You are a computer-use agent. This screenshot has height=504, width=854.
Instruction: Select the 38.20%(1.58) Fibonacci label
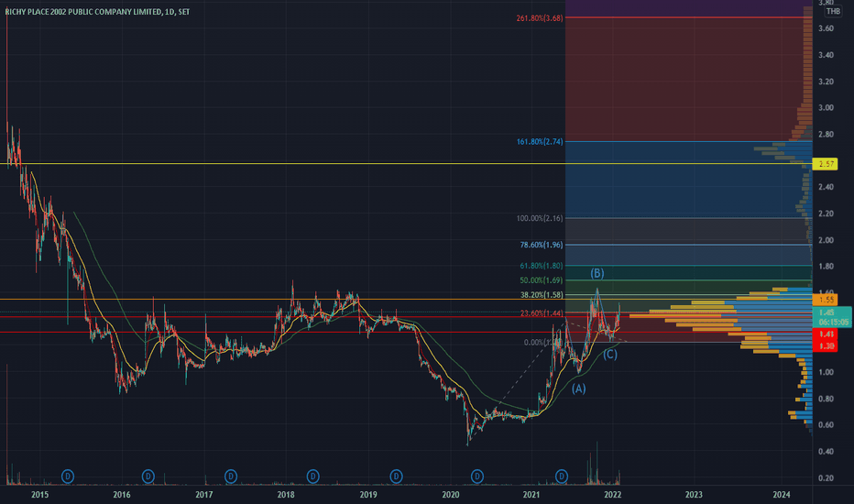[x=542, y=295]
